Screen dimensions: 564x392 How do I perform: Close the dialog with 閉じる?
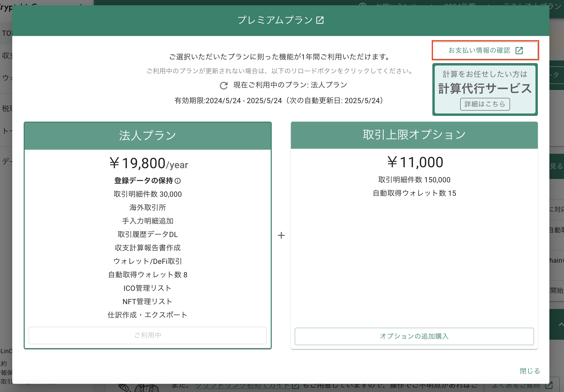530,371
